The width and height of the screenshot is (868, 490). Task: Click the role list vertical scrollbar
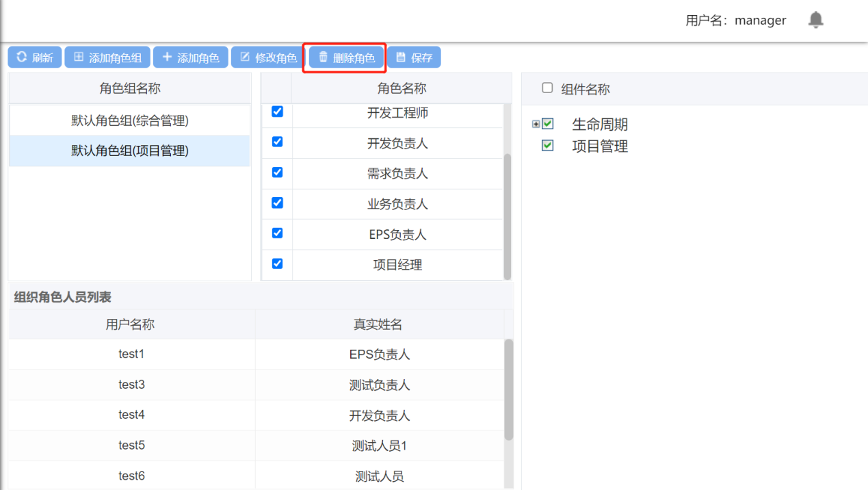(508, 216)
